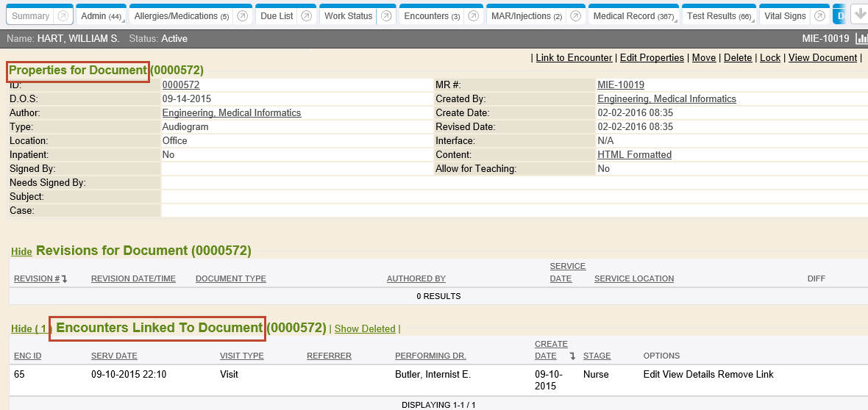Click Show Deleted for linked encounters

pyautogui.click(x=365, y=329)
